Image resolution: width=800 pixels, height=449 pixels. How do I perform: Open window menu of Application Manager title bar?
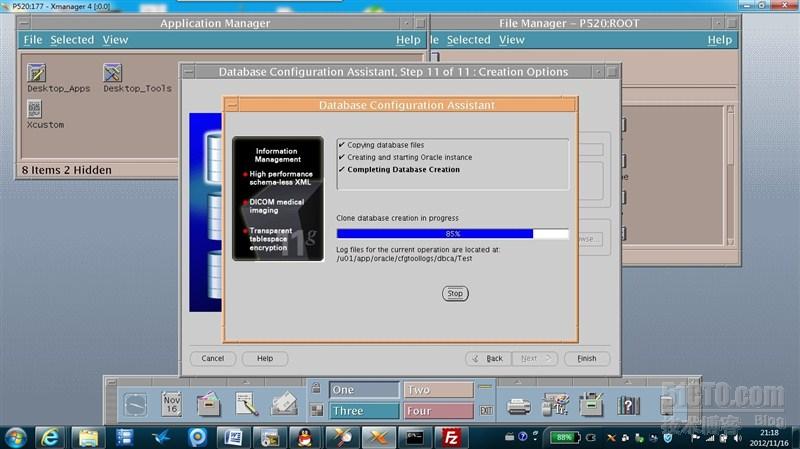coord(24,23)
